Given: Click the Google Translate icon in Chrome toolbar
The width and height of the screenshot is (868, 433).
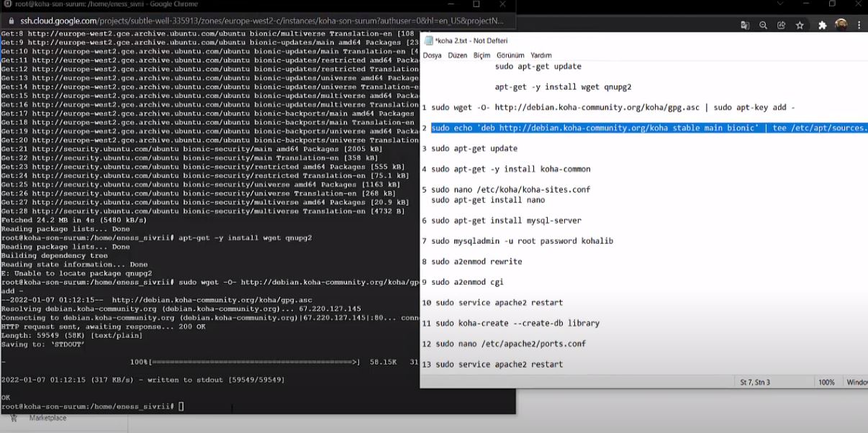Looking at the screenshot, I should pos(745,25).
